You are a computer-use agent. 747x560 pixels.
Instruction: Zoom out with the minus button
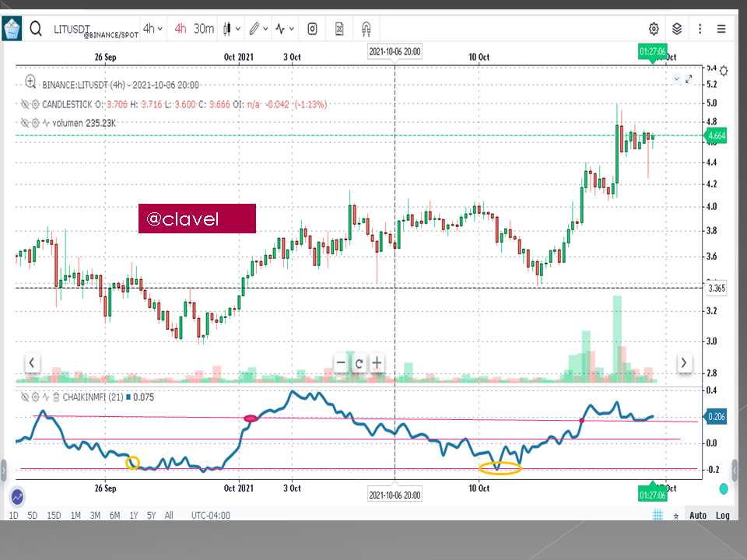pos(341,363)
